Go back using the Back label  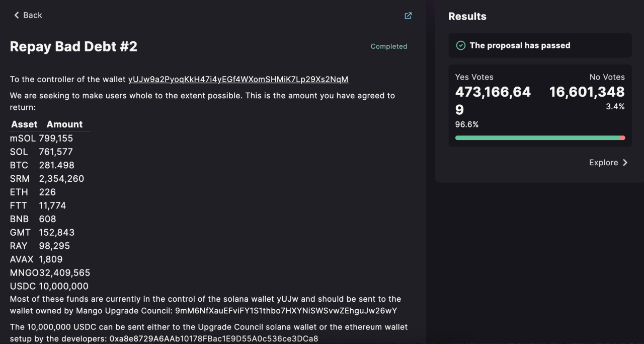[33, 15]
